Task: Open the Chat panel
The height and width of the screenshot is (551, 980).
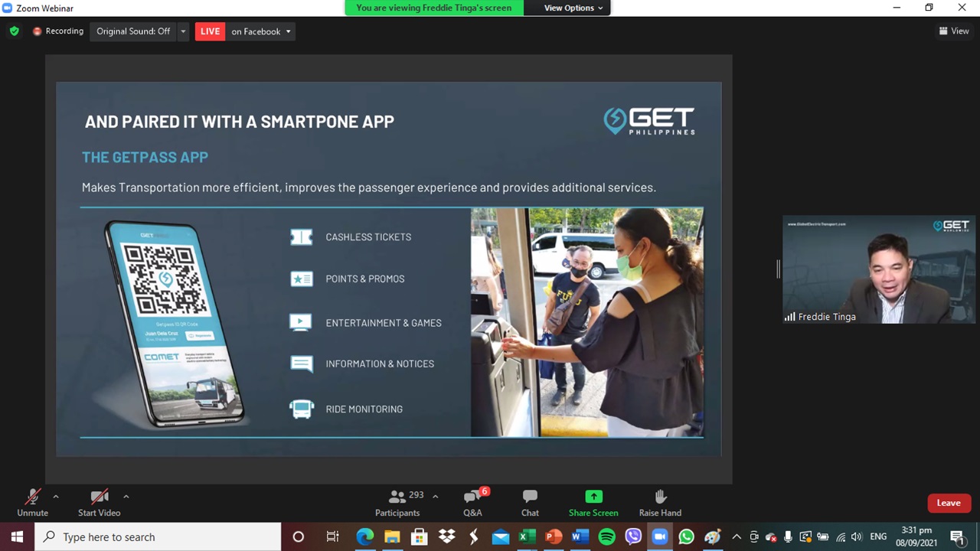Action: pos(530,504)
